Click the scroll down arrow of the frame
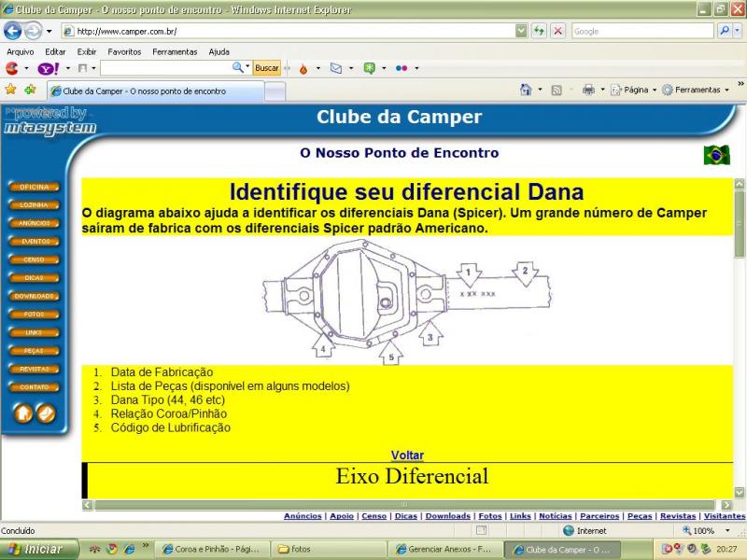 pos(739,493)
